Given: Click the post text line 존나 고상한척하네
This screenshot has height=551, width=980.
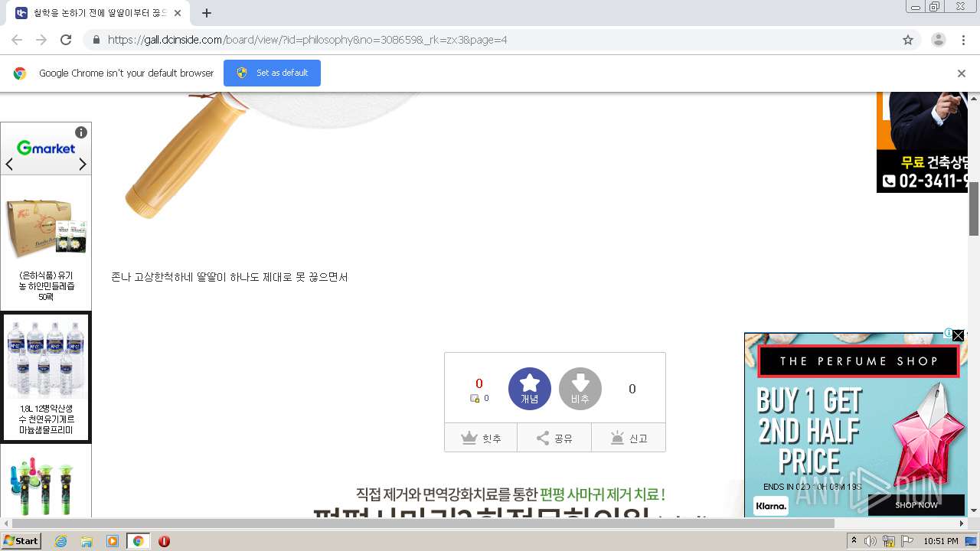Looking at the screenshot, I should (230, 277).
